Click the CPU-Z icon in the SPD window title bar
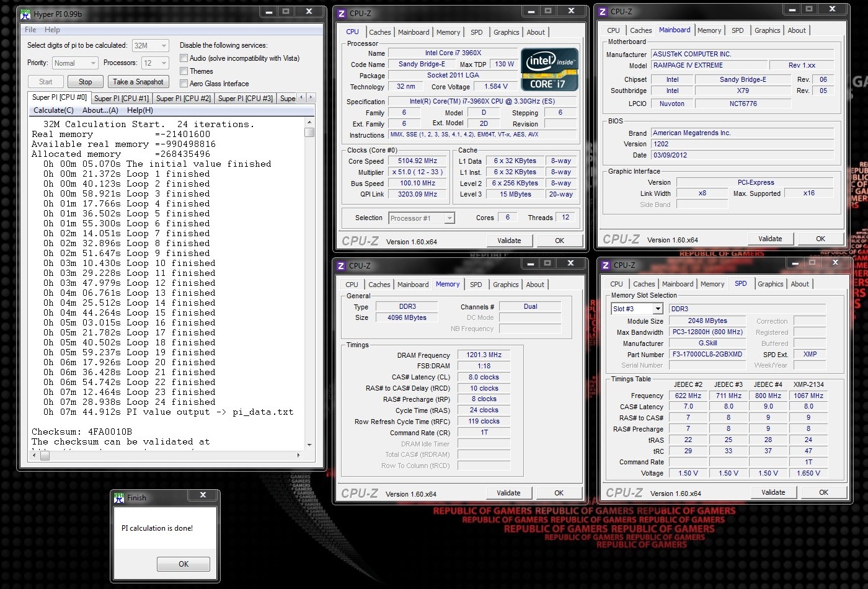868x589 pixels. (x=606, y=265)
